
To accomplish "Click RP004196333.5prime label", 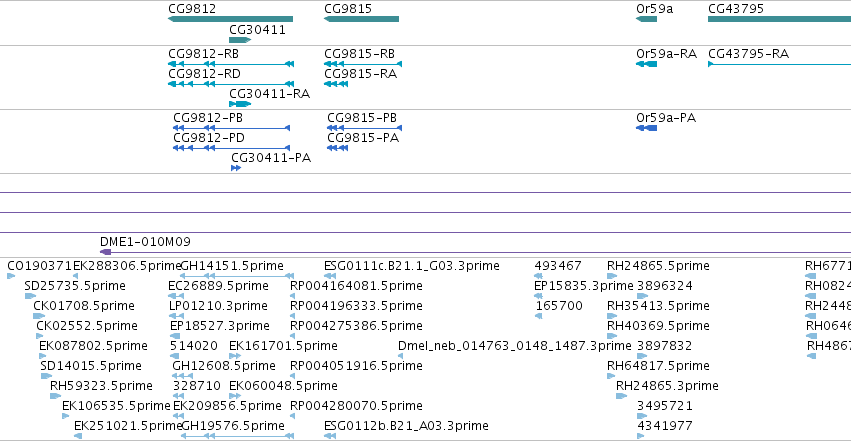I will pyautogui.click(x=356, y=306).
